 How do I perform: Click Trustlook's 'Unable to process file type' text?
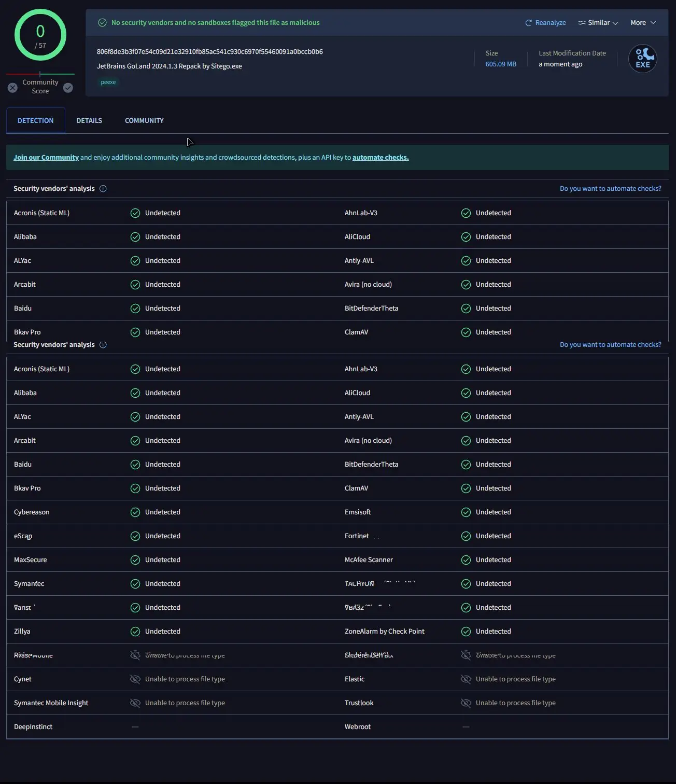[516, 703]
